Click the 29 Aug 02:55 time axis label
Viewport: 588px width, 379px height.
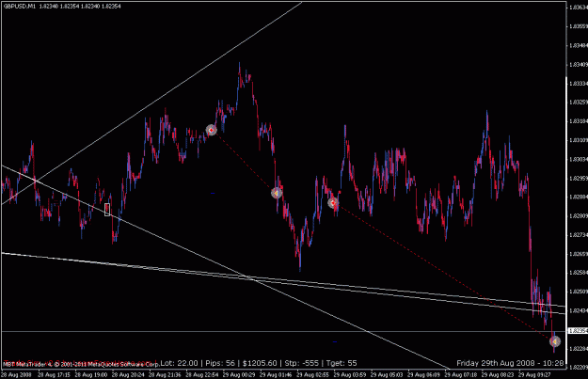[x=312, y=374]
